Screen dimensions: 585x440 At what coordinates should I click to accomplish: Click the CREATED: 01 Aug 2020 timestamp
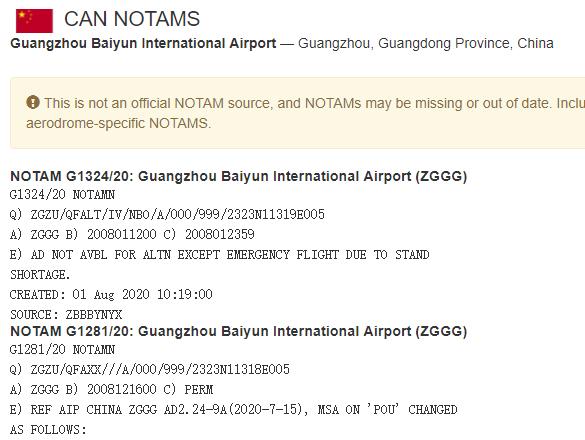point(111,294)
